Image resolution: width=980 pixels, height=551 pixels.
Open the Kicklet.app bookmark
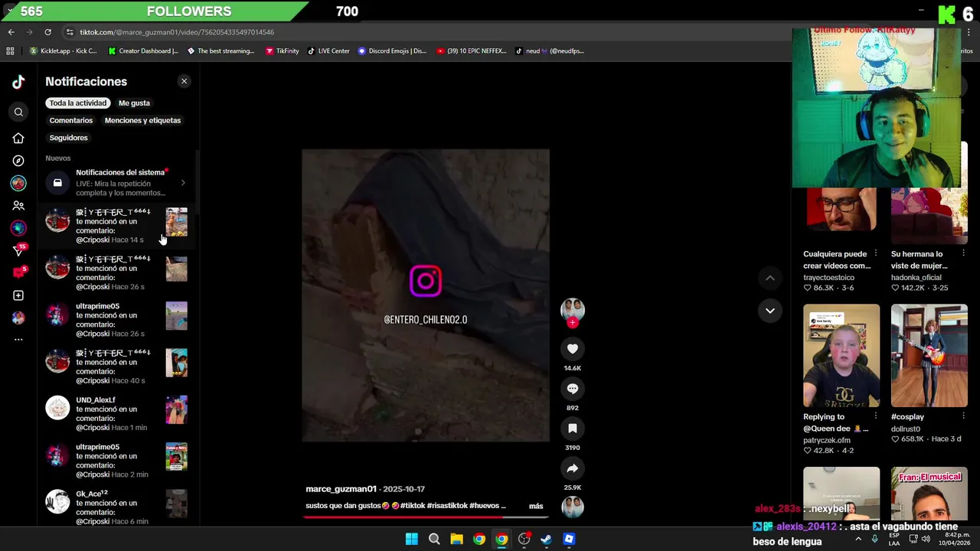pyautogui.click(x=63, y=51)
